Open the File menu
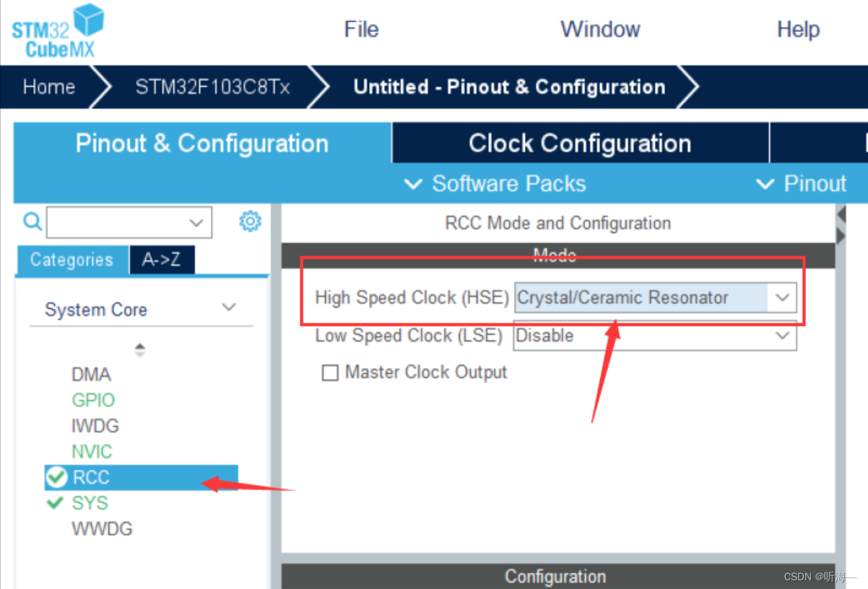 coord(361,30)
